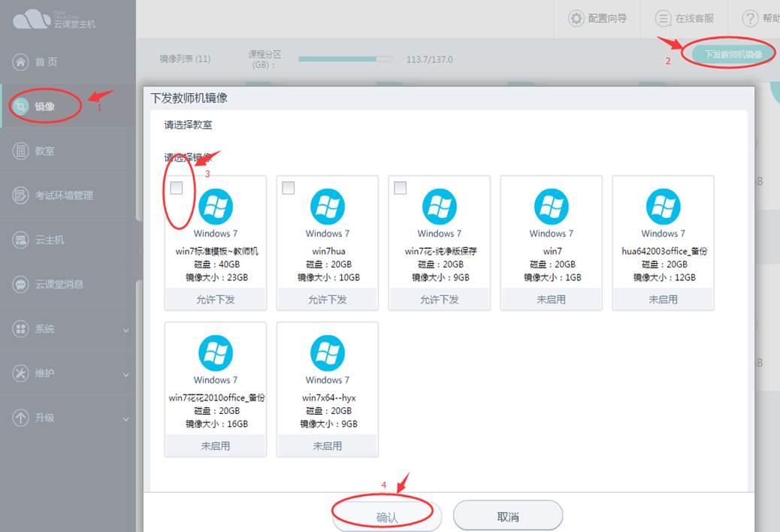Expand the 系统 sidebar menu
This screenshot has width=780, height=532.
(x=45, y=328)
